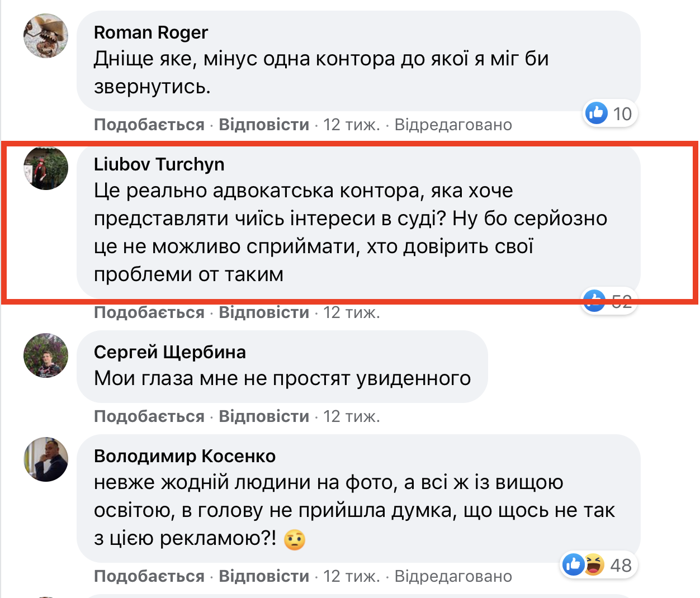Open Liubov Turchyn name link
The width and height of the screenshot is (700, 598).
tap(159, 164)
